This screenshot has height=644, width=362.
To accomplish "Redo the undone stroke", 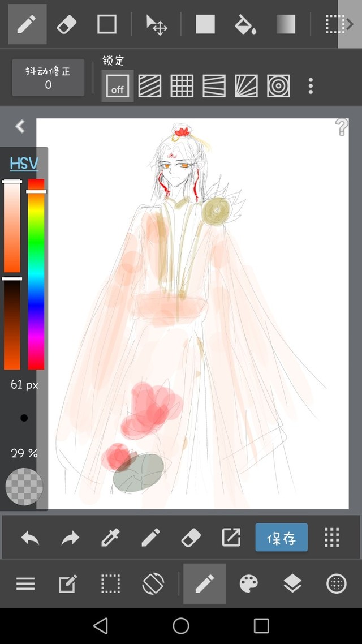I will pyautogui.click(x=70, y=537).
